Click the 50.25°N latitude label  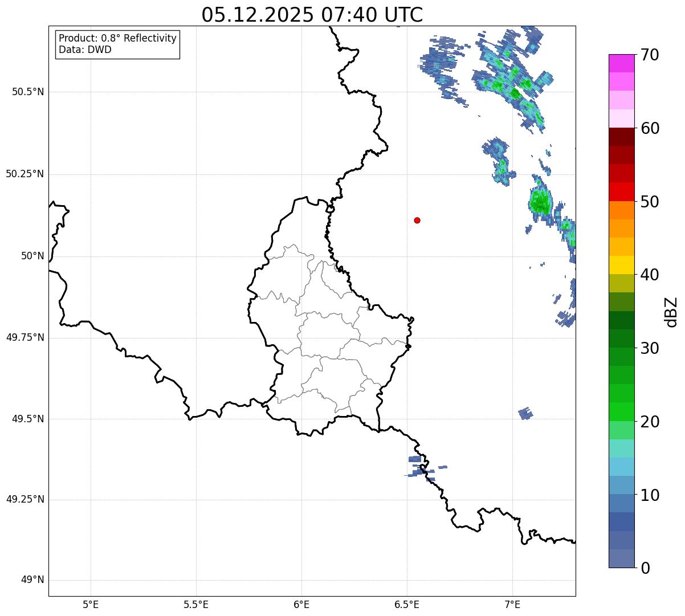coord(25,174)
